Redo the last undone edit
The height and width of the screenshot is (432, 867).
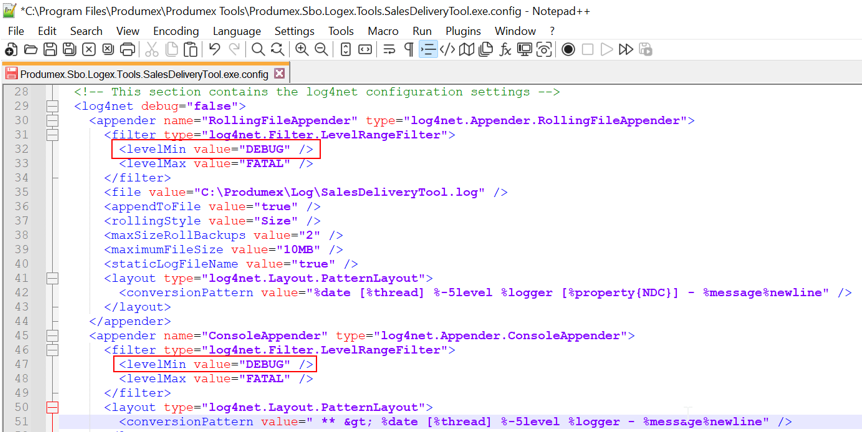[234, 50]
